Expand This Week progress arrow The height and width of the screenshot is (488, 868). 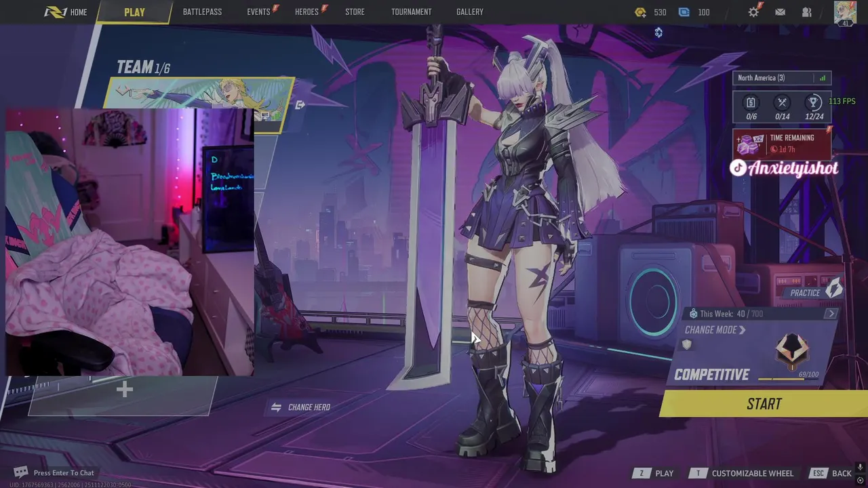coord(831,314)
